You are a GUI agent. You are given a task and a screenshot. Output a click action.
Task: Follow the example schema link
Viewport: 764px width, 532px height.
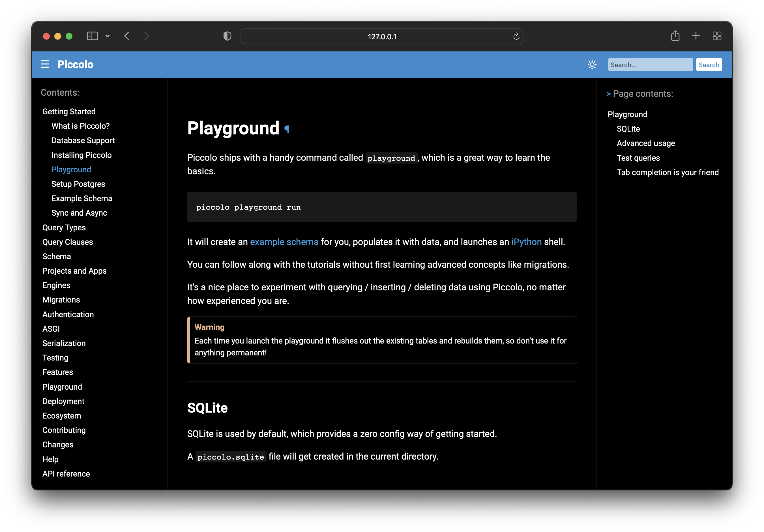(x=284, y=242)
